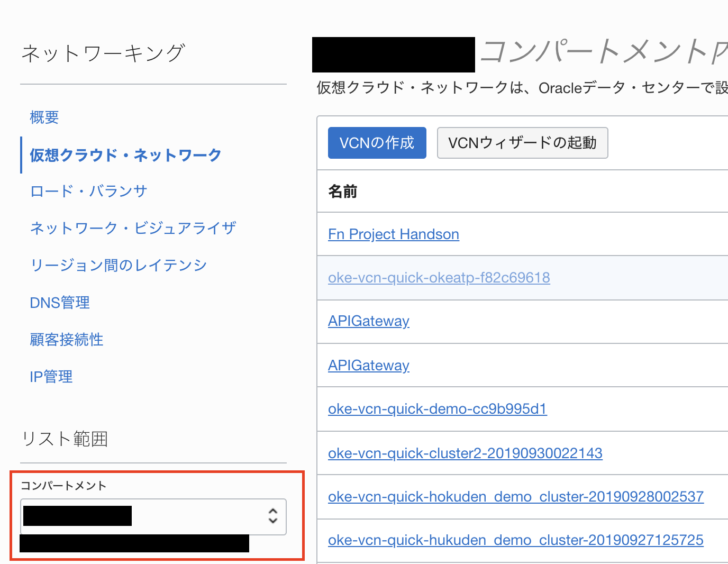The width and height of the screenshot is (728, 564).
Task: Click リージョン間のレイテンシ sidebar item
Action: [x=119, y=265]
